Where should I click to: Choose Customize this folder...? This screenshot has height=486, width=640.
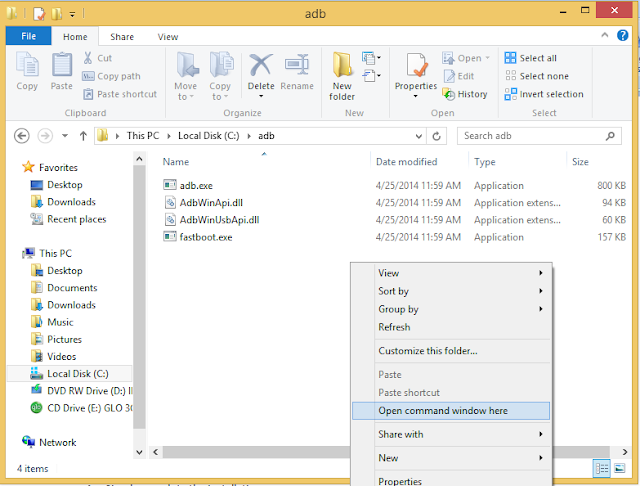(451, 351)
